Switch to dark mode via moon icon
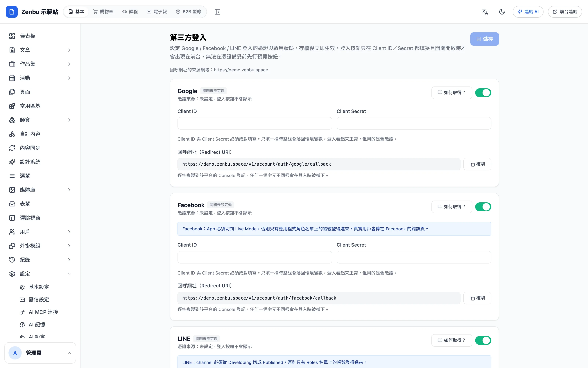The height and width of the screenshot is (368, 588). 502,12
